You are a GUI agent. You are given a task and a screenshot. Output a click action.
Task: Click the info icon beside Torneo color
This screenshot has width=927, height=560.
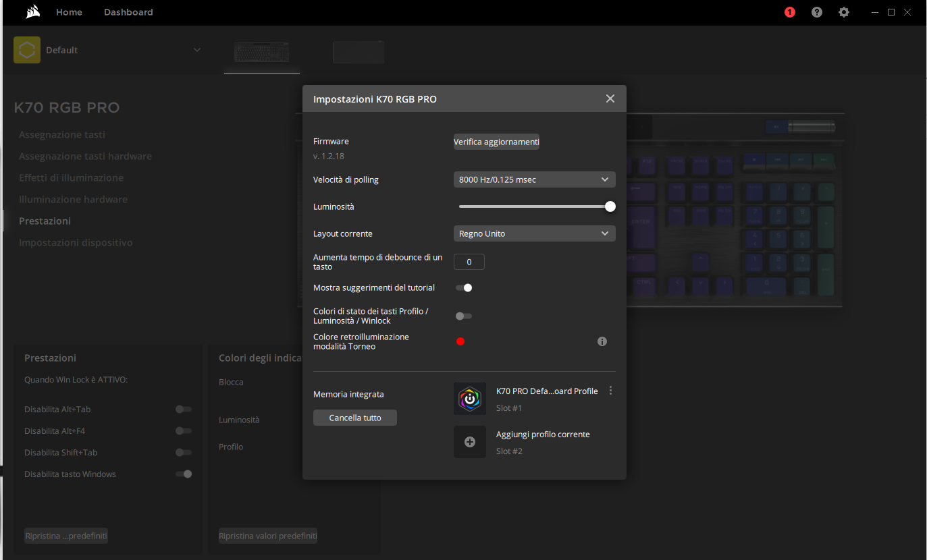[x=602, y=341]
